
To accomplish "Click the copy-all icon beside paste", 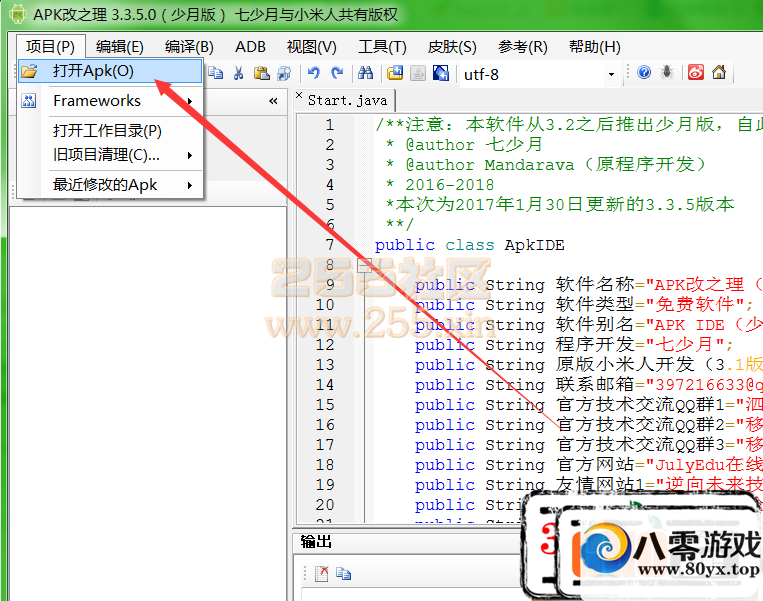I will tap(284, 73).
